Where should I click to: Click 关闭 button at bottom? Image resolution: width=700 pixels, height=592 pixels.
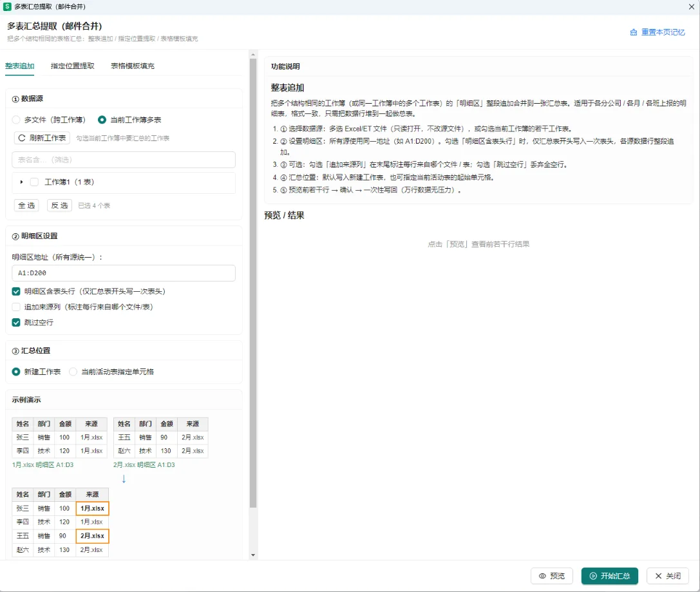[x=668, y=576]
